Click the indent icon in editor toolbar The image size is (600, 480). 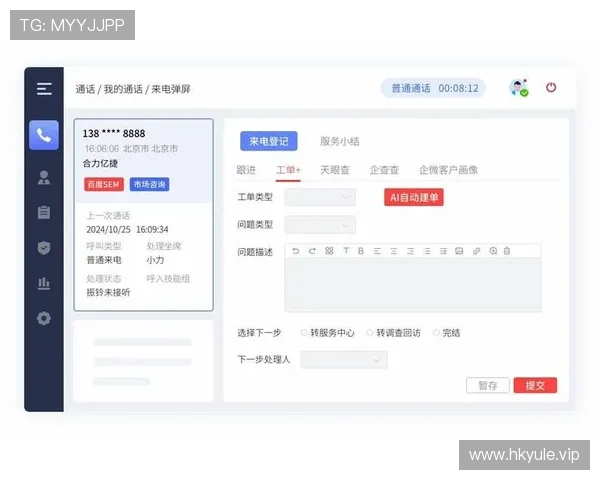tap(443, 251)
